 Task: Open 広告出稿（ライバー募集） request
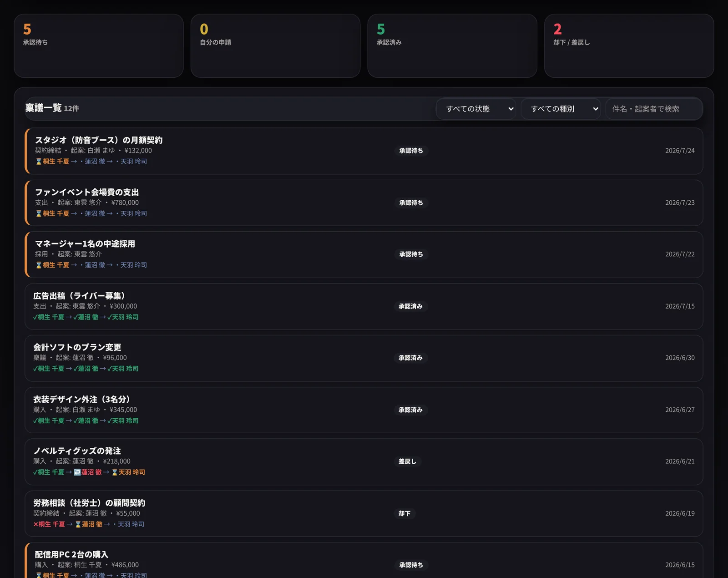tap(364, 306)
